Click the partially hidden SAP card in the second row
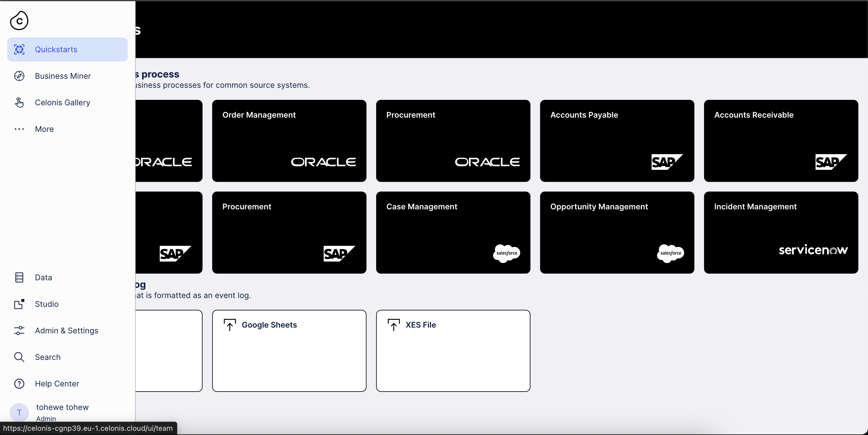Image resolution: width=868 pixels, height=435 pixels. [169, 233]
